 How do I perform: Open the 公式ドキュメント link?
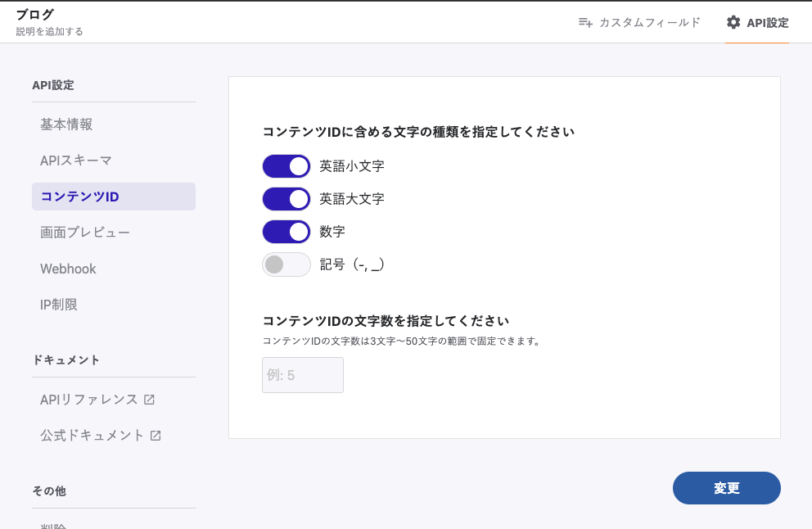point(92,436)
